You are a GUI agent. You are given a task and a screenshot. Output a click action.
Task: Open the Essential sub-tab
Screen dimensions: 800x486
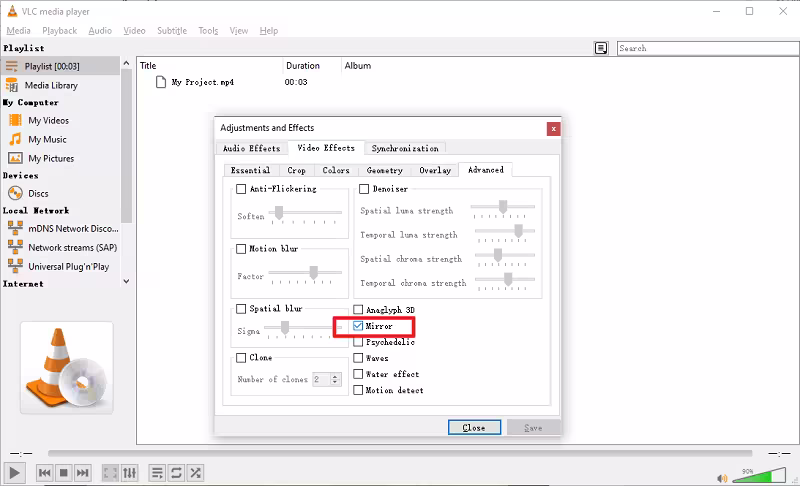(x=250, y=170)
